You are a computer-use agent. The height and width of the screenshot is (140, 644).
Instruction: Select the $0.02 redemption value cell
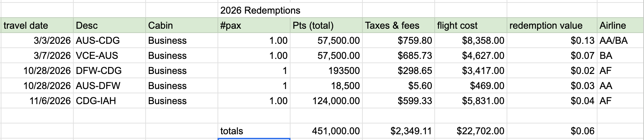[552, 71]
